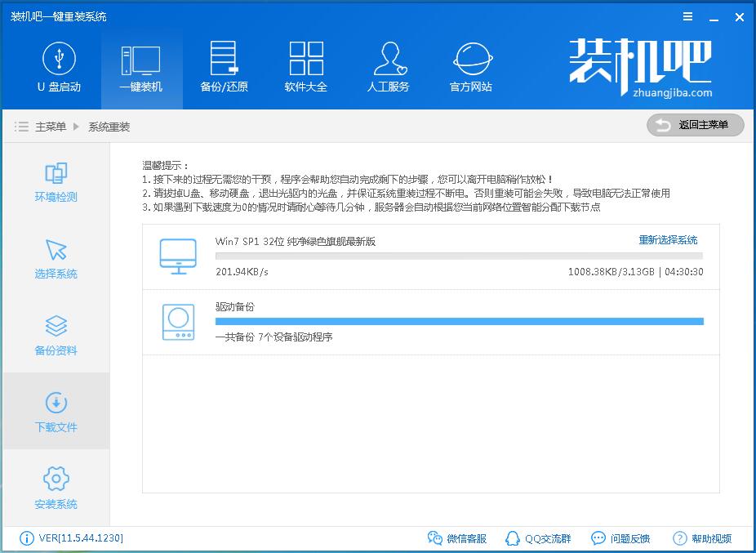Viewport: 756px width, 553px height.
Task: Switch to the 一键装机 tab
Action: click(x=140, y=65)
